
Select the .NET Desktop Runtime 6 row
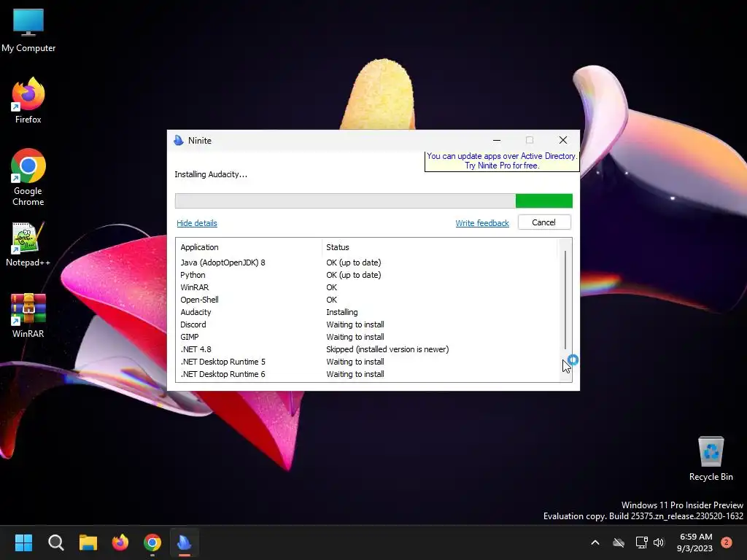tap(367, 374)
